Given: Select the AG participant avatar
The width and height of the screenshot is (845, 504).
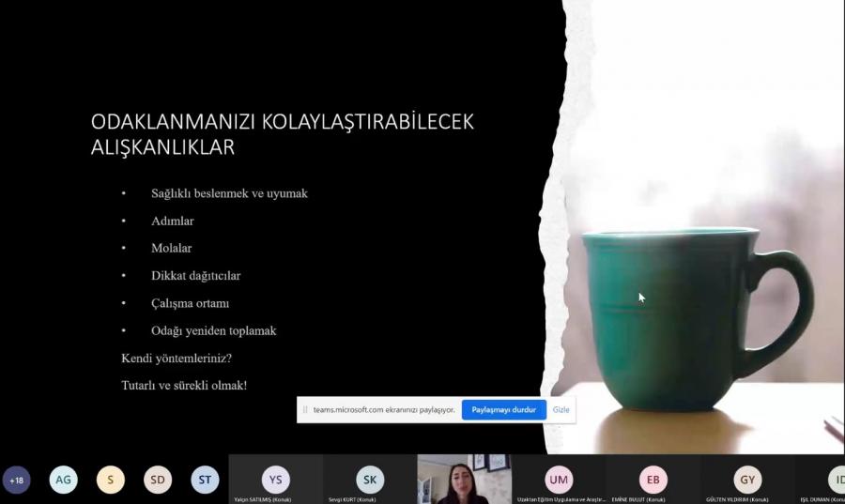Looking at the screenshot, I should click(x=63, y=480).
